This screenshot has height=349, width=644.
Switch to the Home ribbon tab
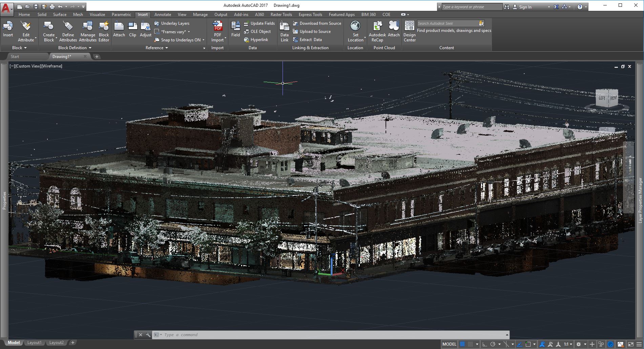24,15
